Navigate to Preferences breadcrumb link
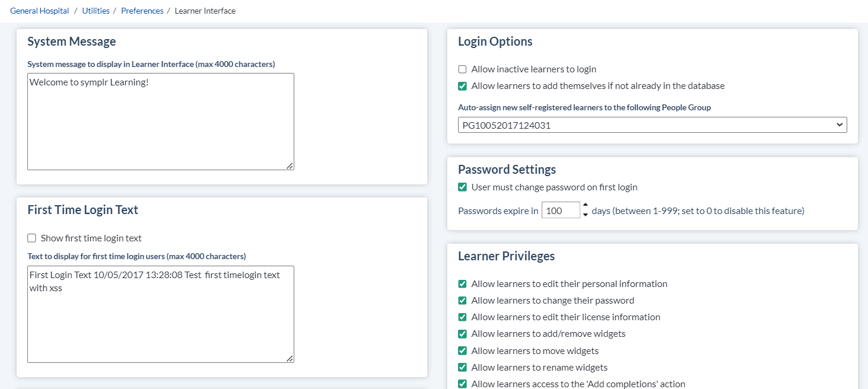Screen dimensions: 868x389 tap(142, 11)
